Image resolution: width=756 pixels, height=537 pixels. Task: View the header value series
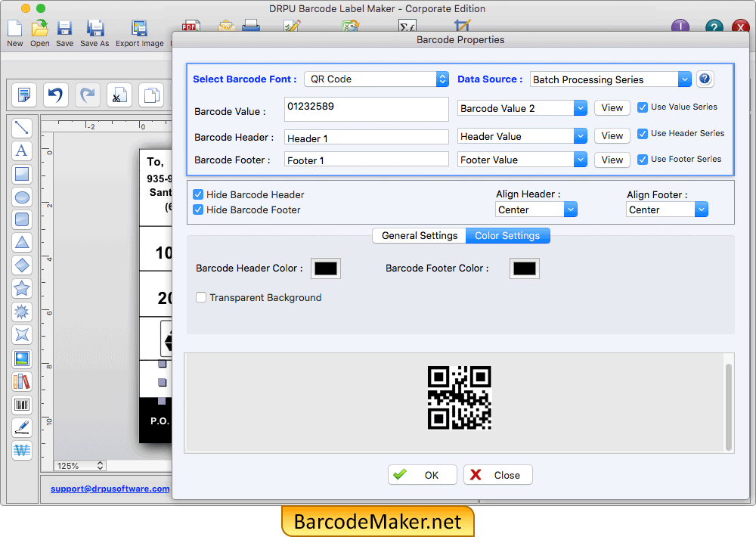(612, 136)
